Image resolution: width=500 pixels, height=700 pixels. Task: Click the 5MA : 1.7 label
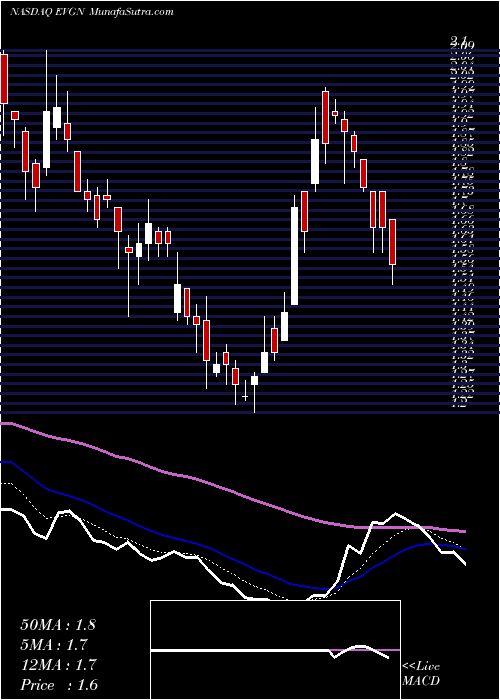pos(54,645)
